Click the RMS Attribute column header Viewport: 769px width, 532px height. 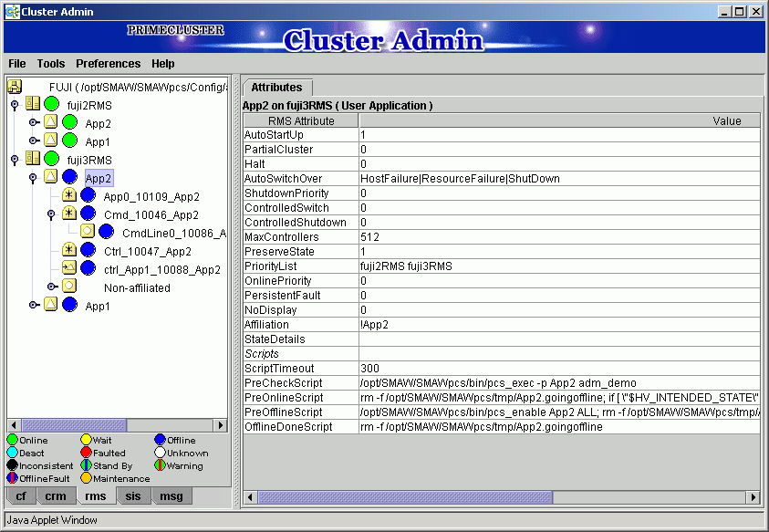(301, 120)
